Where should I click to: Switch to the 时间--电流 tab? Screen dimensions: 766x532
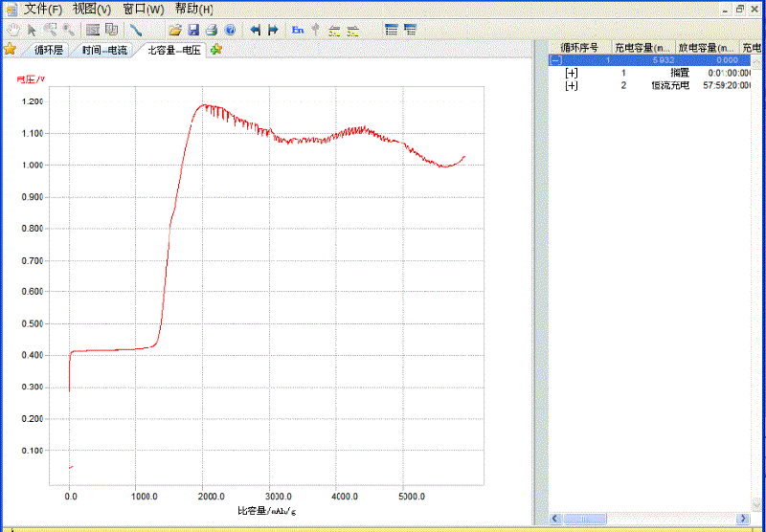pos(103,50)
